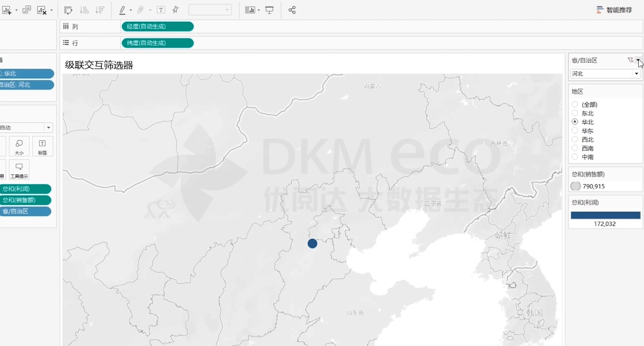Click the swap rows and columns icon
Image resolution: width=644 pixels, height=346 pixels.
coord(68,10)
